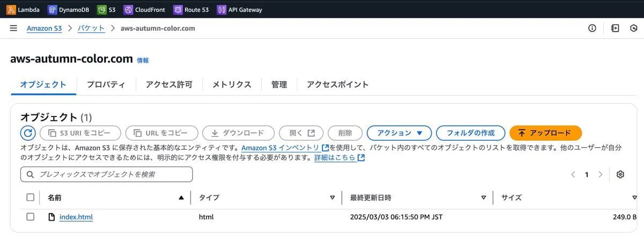The width and height of the screenshot is (644, 247).
Task: Open the index.html object link
Action: [76, 217]
